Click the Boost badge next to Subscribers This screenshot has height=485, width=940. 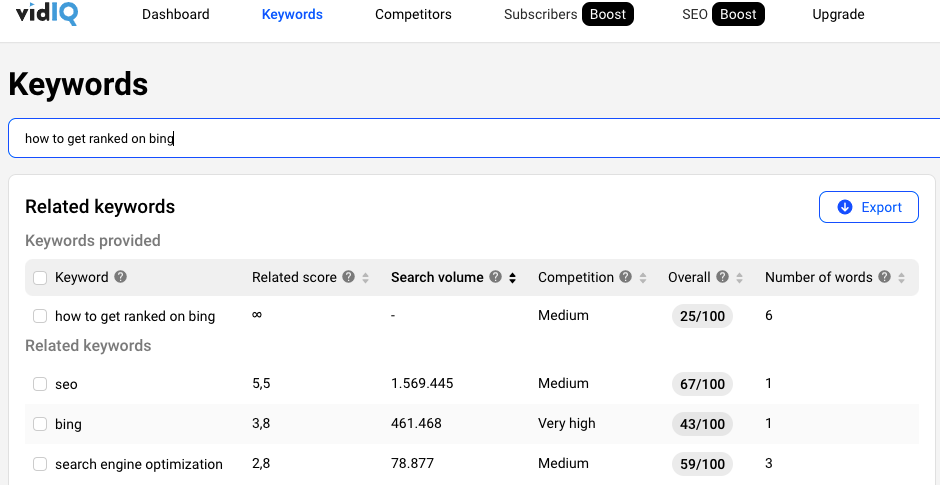pos(608,14)
